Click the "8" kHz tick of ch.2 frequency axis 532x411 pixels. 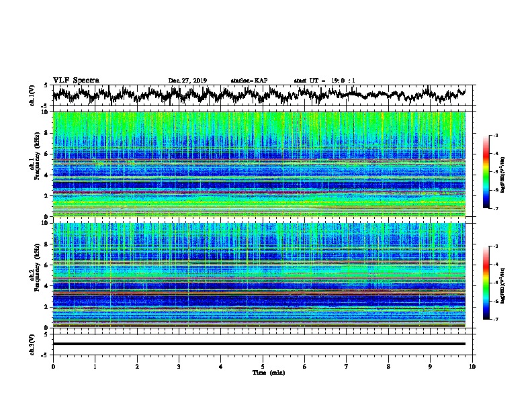click(46, 244)
